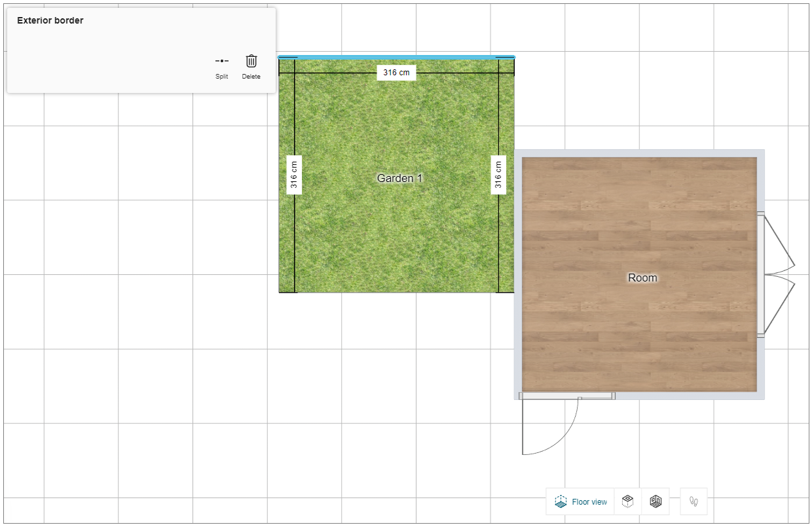Click the Exterior border panel title
Viewport: 812px width, 525px height.
coord(50,20)
